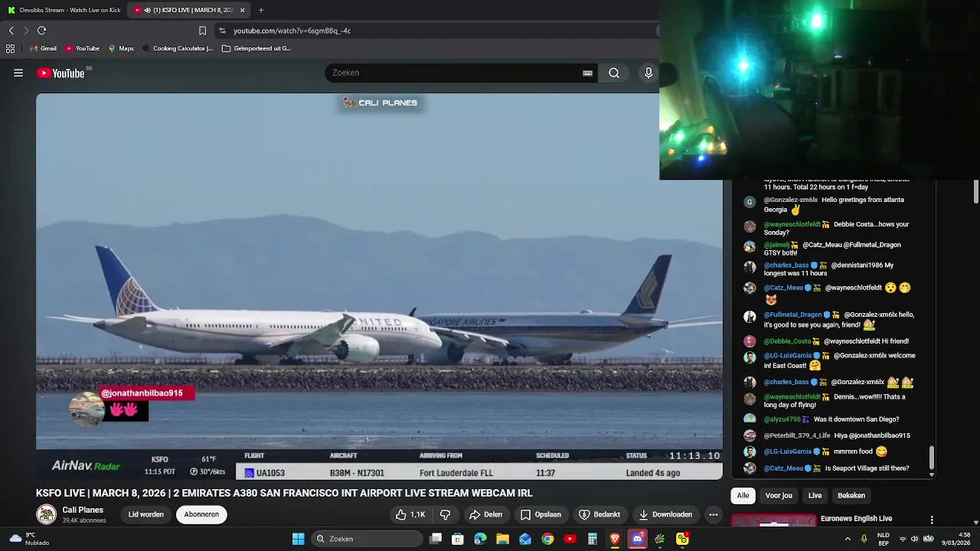
Task: Open options menu for Euronews English Live
Action: pyautogui.click(x=932, y=520)
